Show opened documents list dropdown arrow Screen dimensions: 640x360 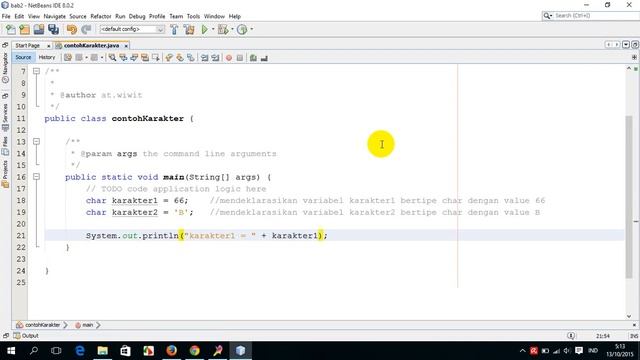point(626,44)
